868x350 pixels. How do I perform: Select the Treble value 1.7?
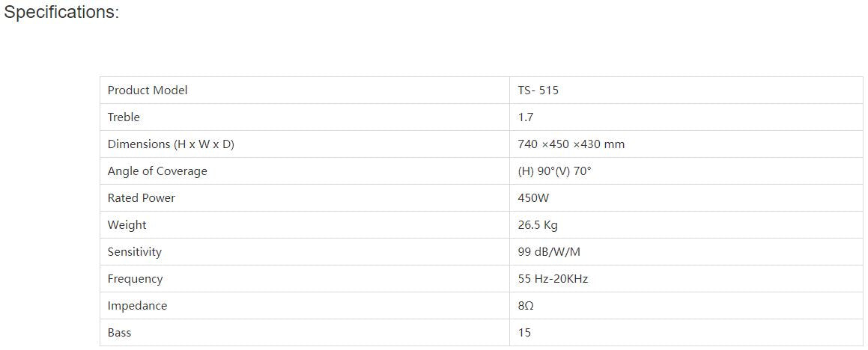[525, 117]
